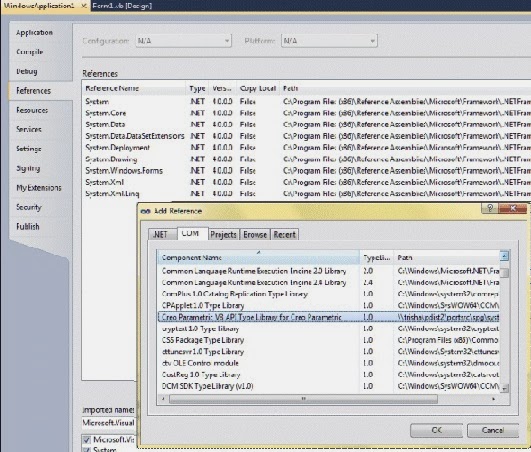This screenshot has width=531, height=452.
Task: Select Common Language Runtime Execution Engine 2.4 Library
Action: (x=328, y=283)
